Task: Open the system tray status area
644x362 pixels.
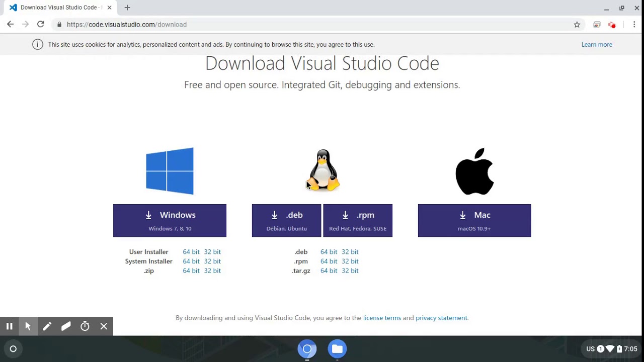Action: click(x=611, y=349)
